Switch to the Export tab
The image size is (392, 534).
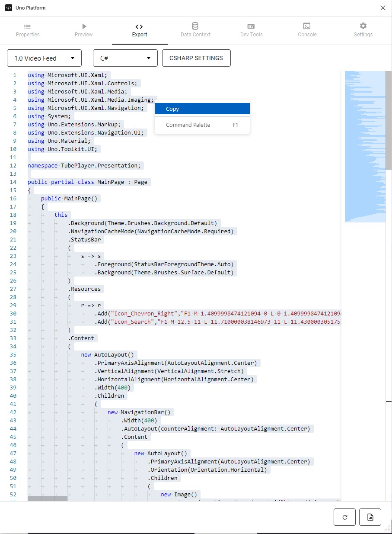coord(139,30)
